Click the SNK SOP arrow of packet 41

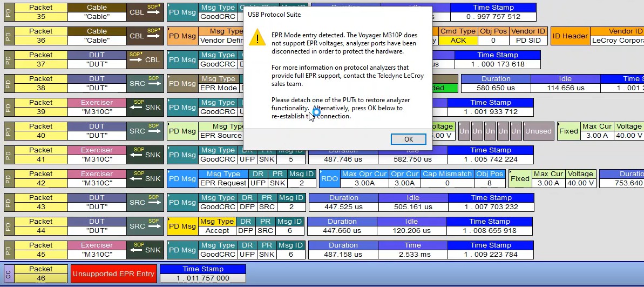click(x=145, y=155)
